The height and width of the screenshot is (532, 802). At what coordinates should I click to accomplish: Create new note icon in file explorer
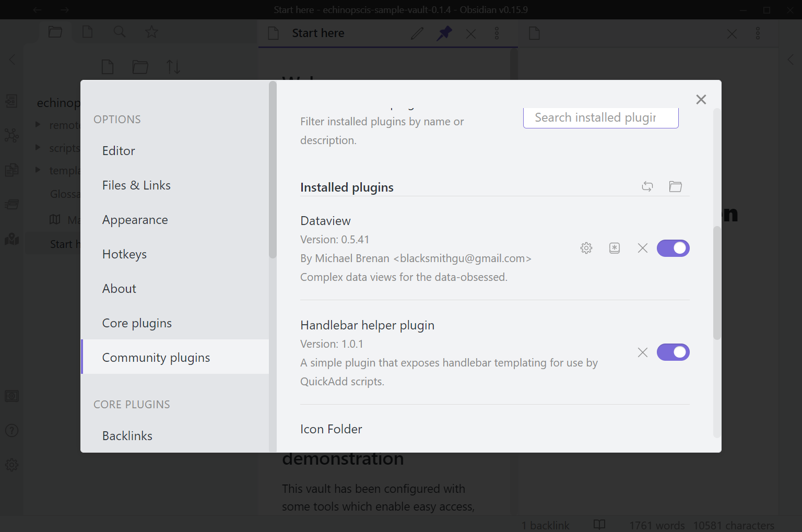pos(108,67)
